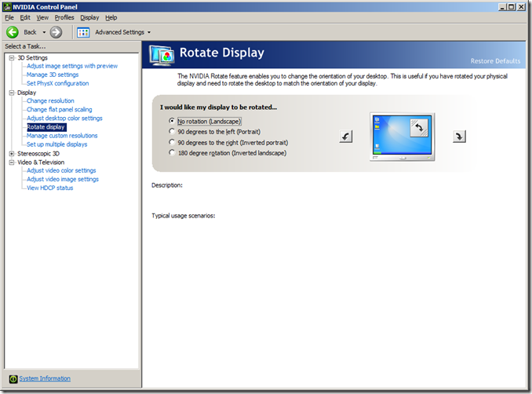
Task: Open the View menu
Action: (x=42, y=17)
